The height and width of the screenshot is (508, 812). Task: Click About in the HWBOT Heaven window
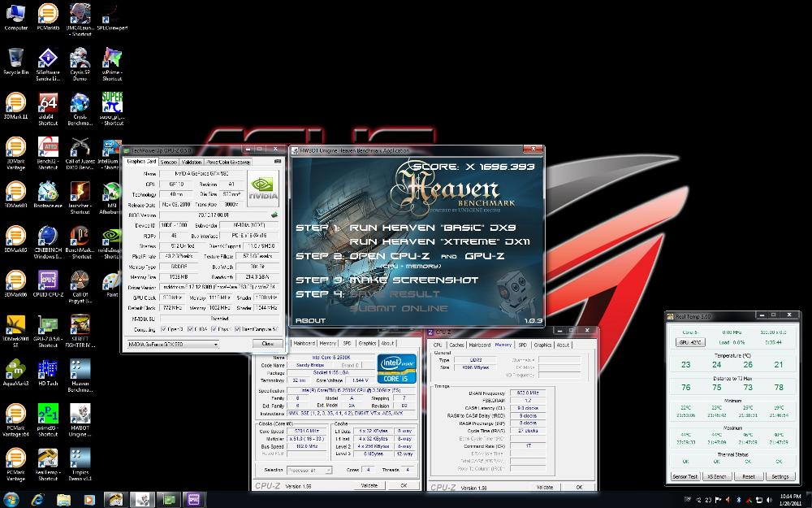310,320
